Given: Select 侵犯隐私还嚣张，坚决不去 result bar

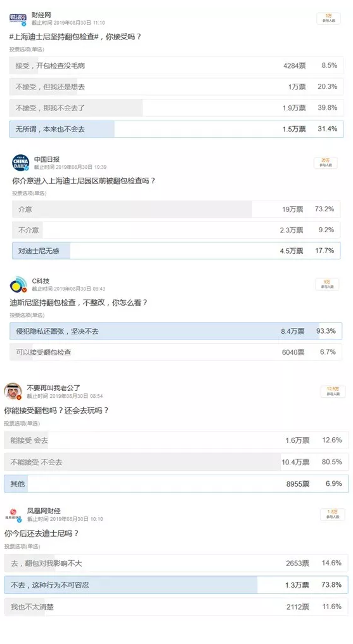Looking at the screenshot, I should tap(176, 331).
